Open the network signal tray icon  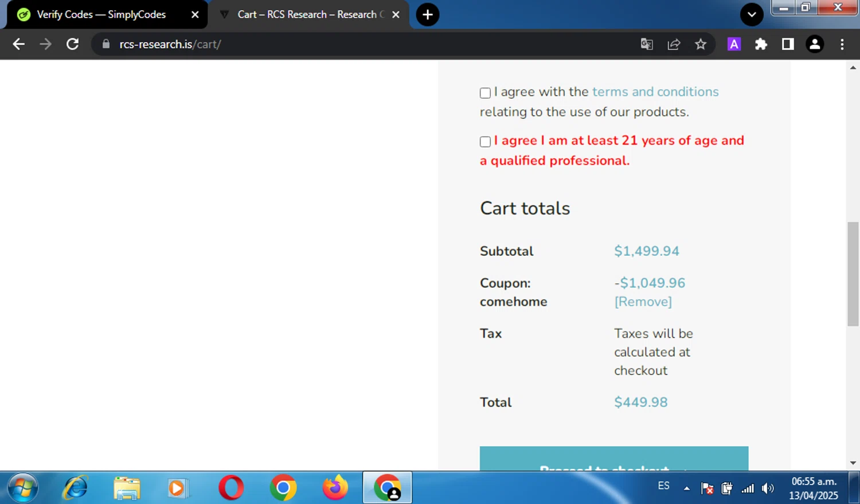point(748,489)
